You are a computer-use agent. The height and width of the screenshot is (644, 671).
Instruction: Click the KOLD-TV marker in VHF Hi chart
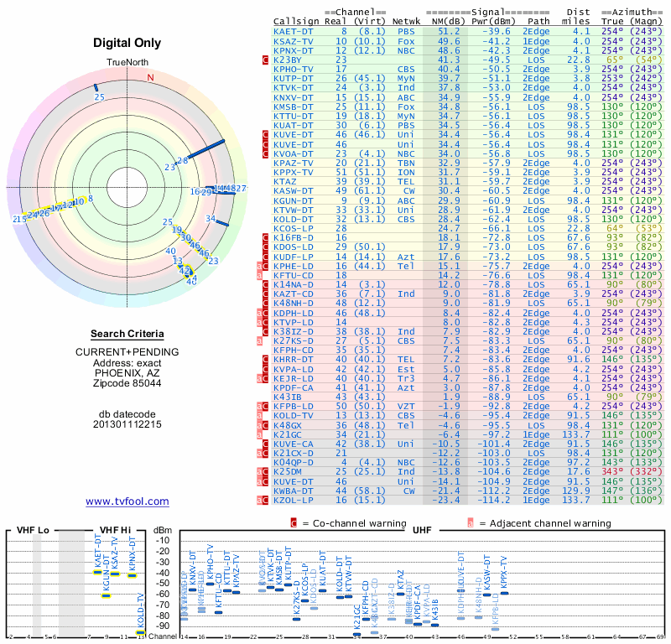(141, 632)
